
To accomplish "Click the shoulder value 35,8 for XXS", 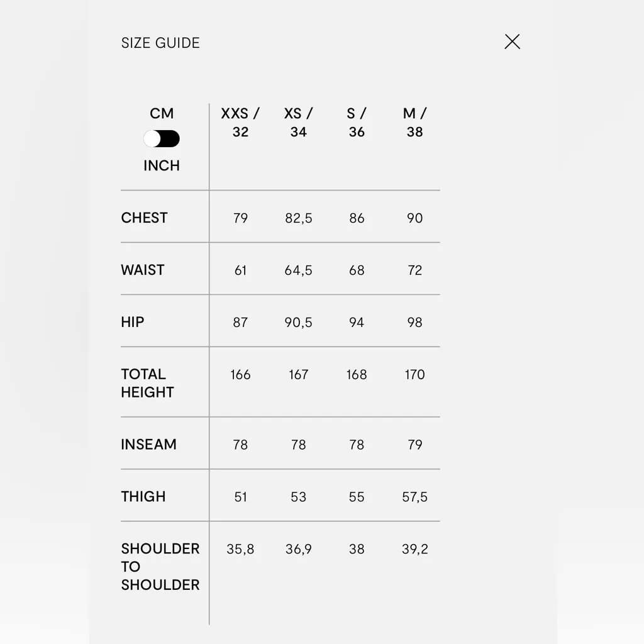I will 240,549.
